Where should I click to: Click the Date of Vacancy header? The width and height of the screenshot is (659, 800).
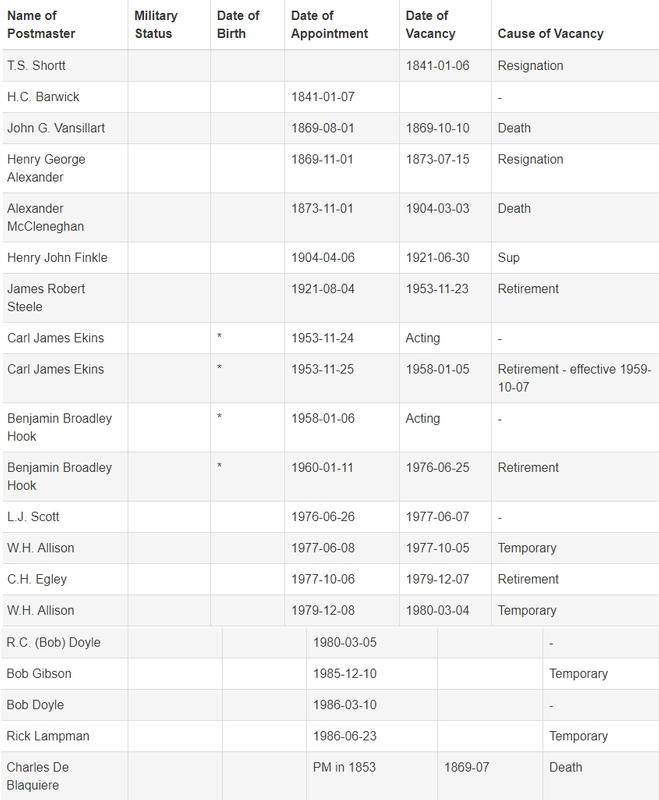(x=430, y=24)
